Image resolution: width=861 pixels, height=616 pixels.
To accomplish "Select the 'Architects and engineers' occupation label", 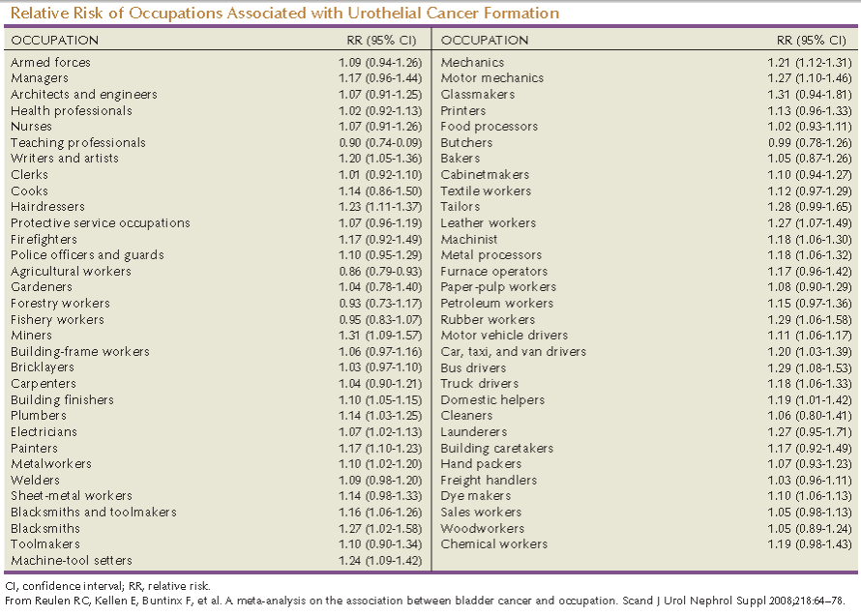I will pos(84,95).
